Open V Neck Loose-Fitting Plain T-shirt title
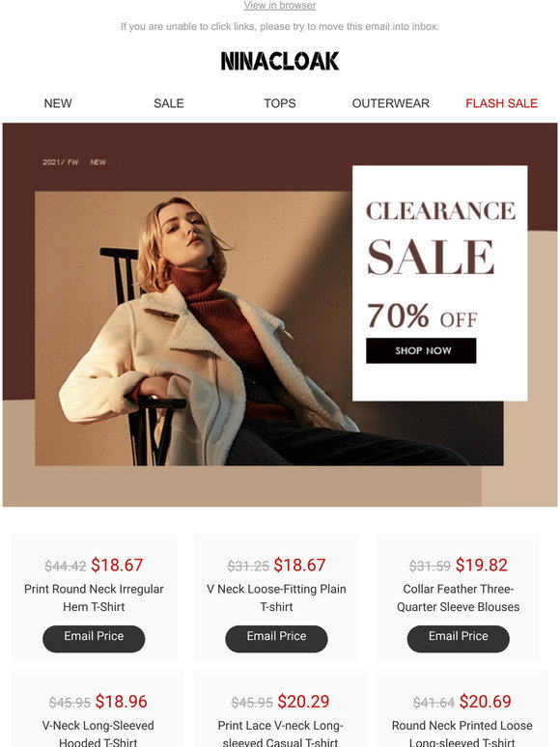Screen dimensions: 560x747 pos(276,597)
